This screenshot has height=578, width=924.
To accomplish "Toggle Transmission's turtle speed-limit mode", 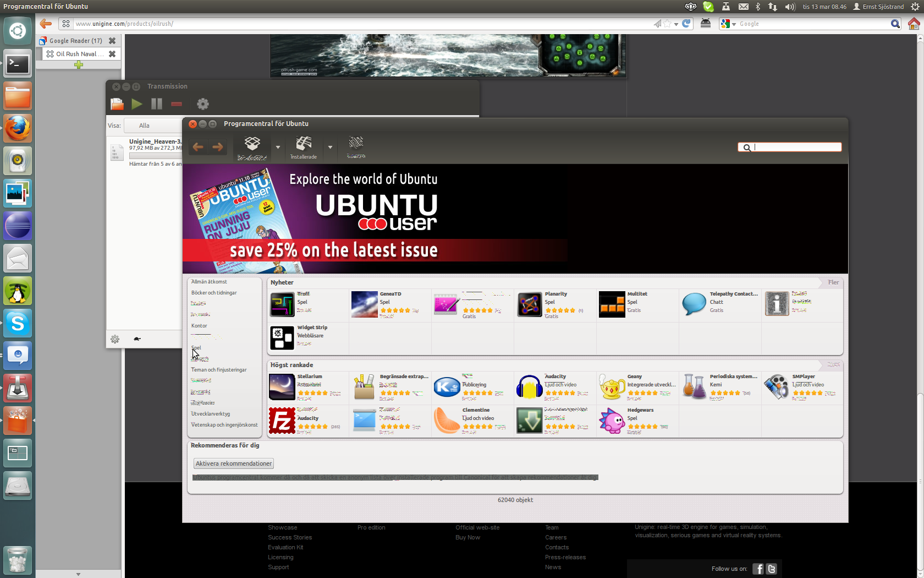I will tap(137, 339).
